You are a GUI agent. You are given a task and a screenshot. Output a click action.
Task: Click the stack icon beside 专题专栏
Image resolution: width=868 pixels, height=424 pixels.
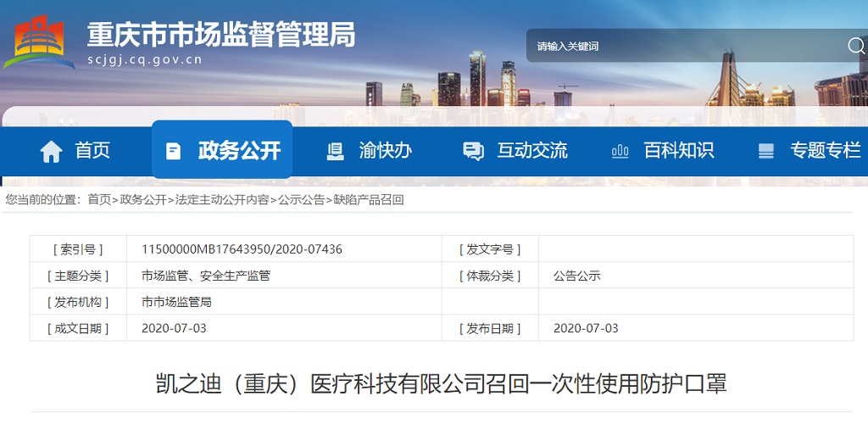click(x=766, y=152)
